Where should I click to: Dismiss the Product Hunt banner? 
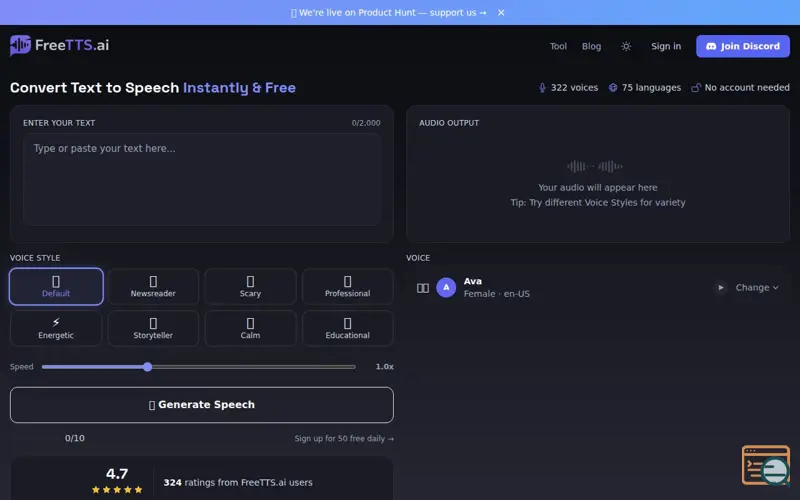[501, 13]
